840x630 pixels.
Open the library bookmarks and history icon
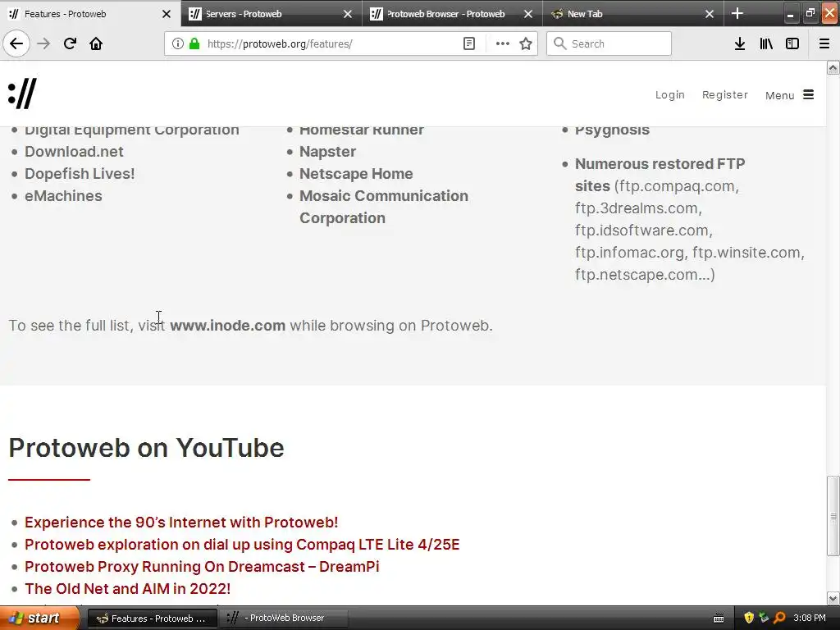(766, 43)
